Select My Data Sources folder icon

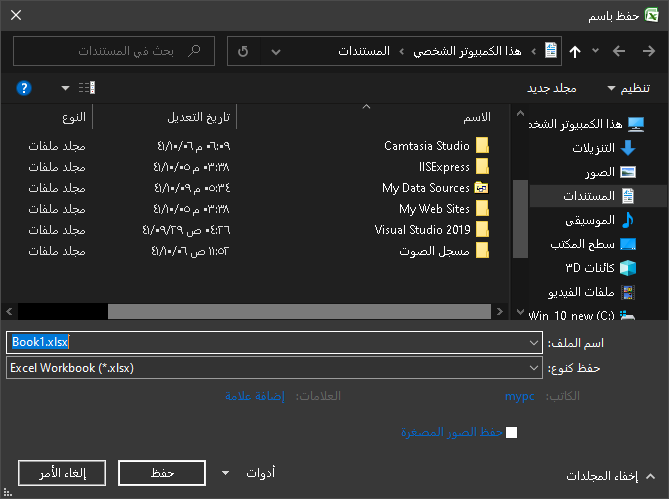coord(482,188)
